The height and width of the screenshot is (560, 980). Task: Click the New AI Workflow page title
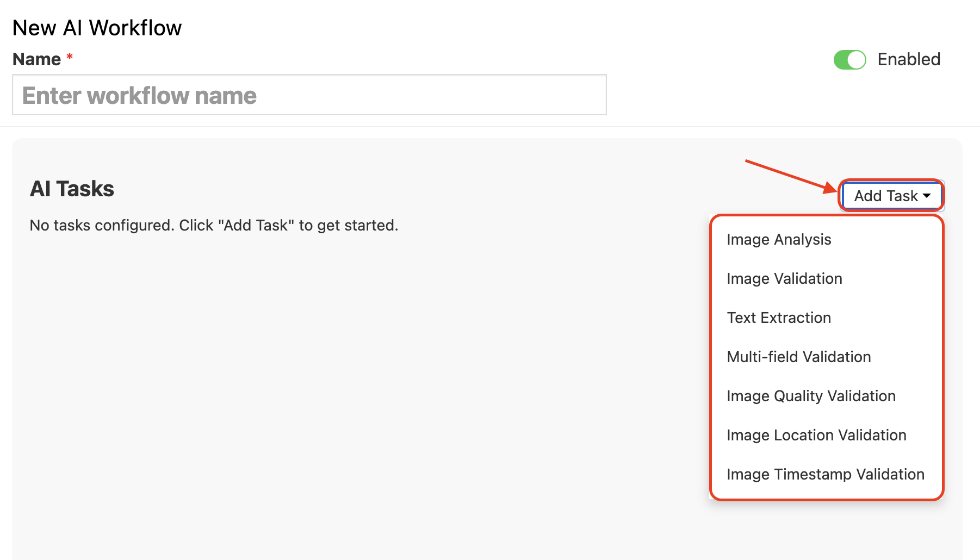[x=97, y=28]
